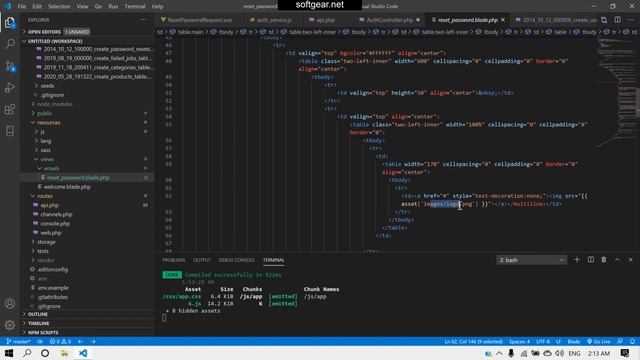The width and height of the screenshot is (640, 360).
Task: Click the Explorer more actions ellipsis
Action: pyautogui.click(x=143, y=20)
